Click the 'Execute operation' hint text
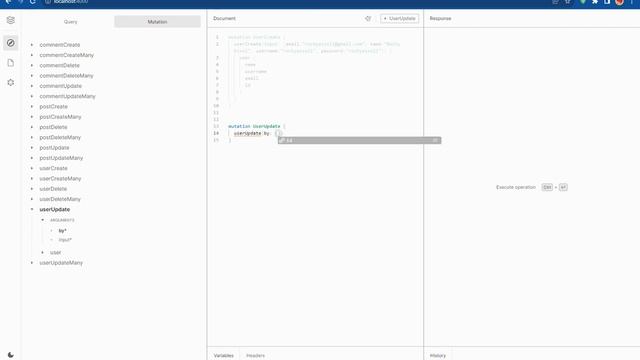640x360 pixels. (x=516, y=187)
